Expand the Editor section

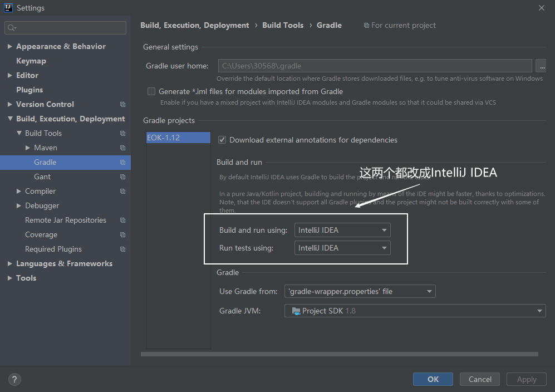(10, 75)
